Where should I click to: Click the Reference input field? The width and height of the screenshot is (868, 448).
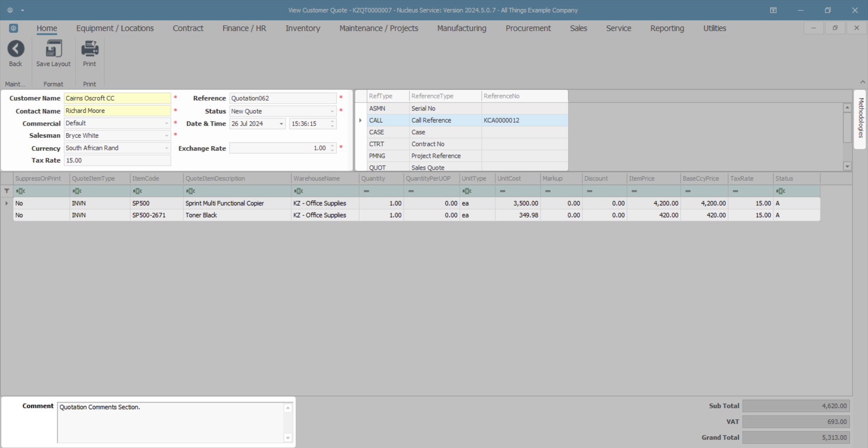pyautogui.click(x=283, y=98)
